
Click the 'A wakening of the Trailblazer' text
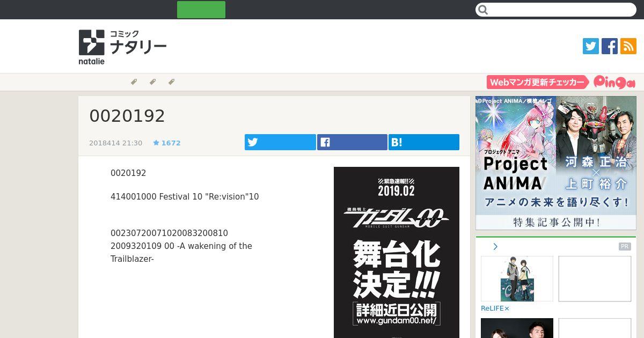tap(181, 252)
